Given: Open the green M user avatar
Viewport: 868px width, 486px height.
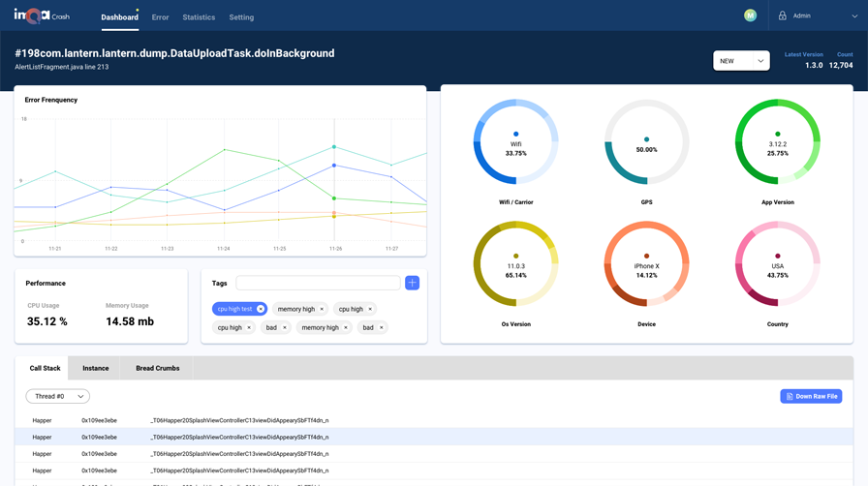Looking at the screenshot, I should click(750, 15).
